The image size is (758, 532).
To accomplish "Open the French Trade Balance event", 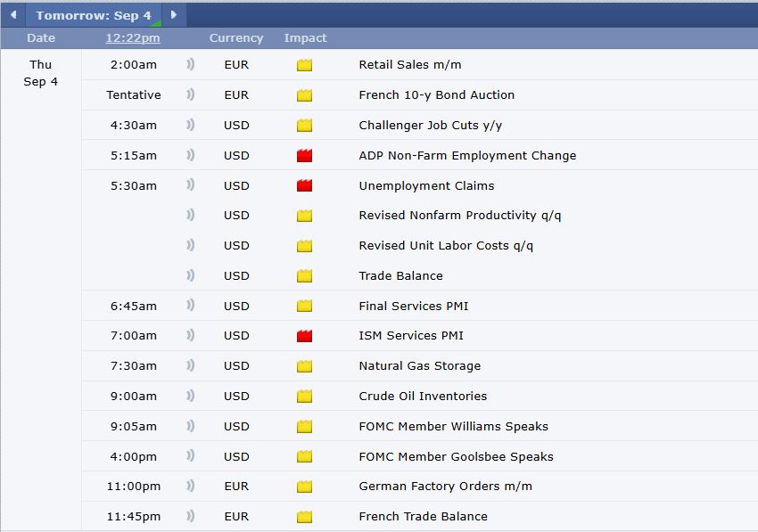I will click(423, 516).
